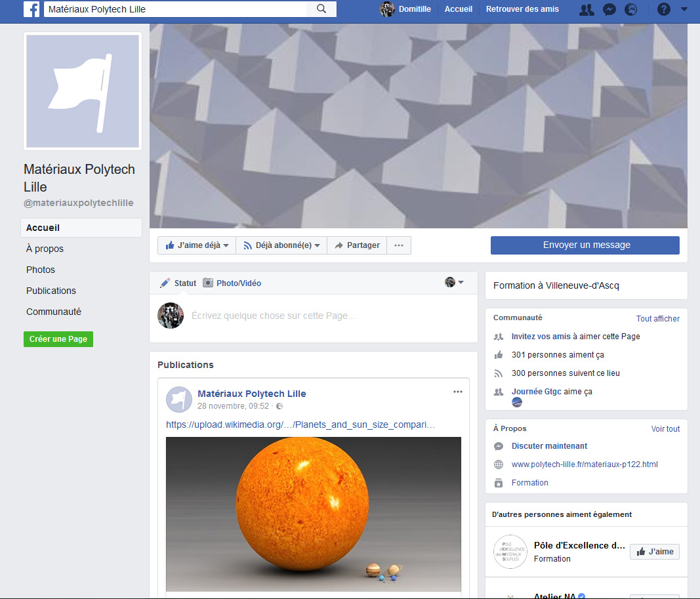
Task: Go to Accueil in top navigation
Action: point(458,9)
